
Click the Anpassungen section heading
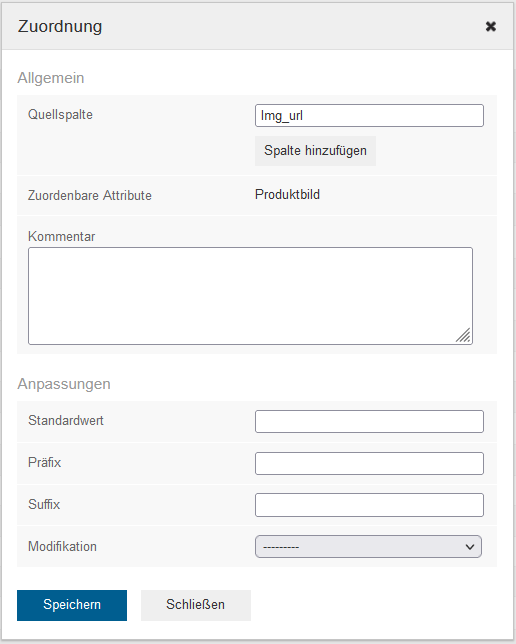(64, 384)
